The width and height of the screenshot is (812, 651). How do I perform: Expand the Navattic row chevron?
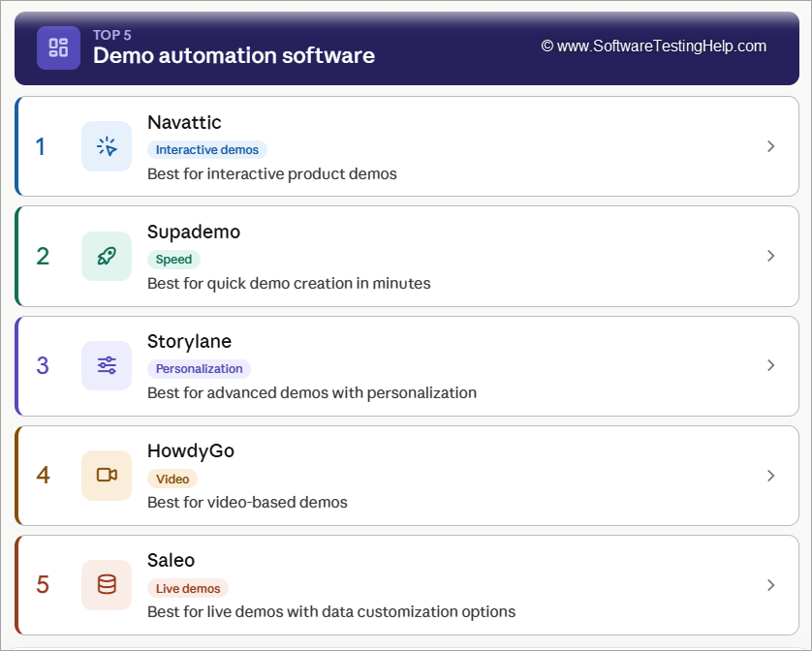tap(770, 146)
